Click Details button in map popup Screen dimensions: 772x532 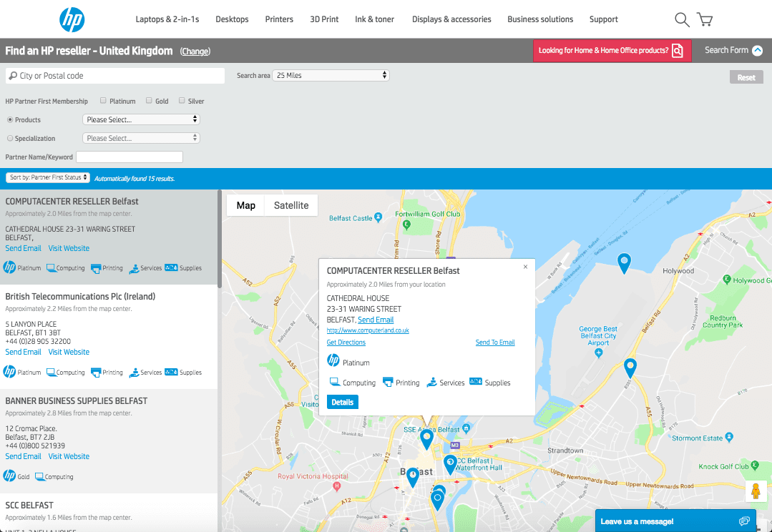[x=343, y=402]
